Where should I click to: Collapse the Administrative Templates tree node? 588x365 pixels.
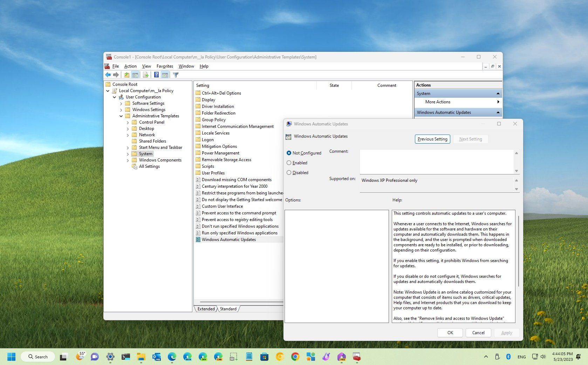point(121,116)
